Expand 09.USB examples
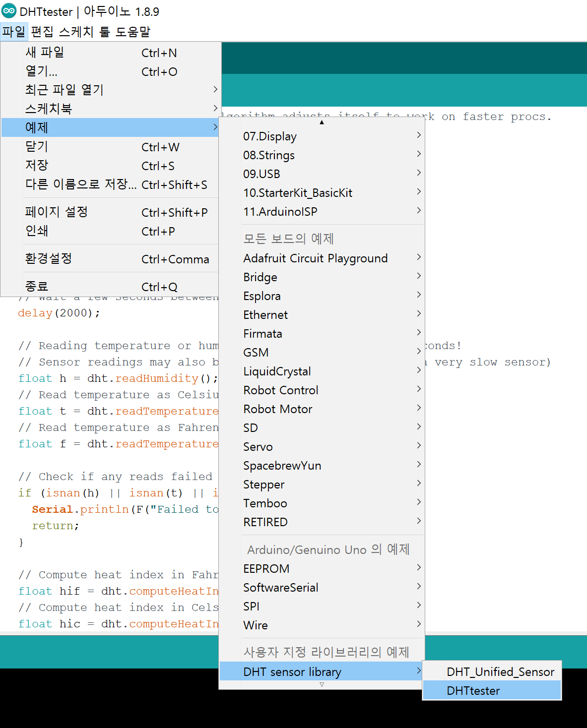This screenshot has width=587, height=728. [322, 174]
